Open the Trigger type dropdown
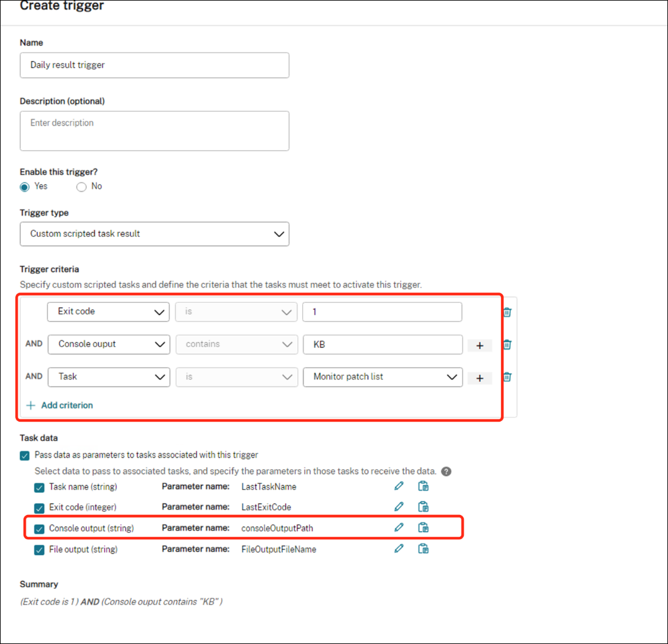 click(x=154, y=234)
